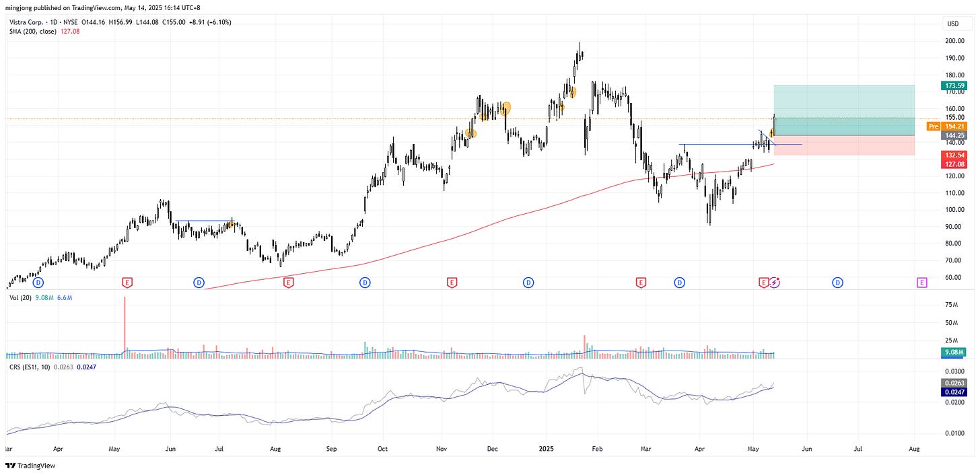Open the Vistra Corp. symbol selector

27,22
